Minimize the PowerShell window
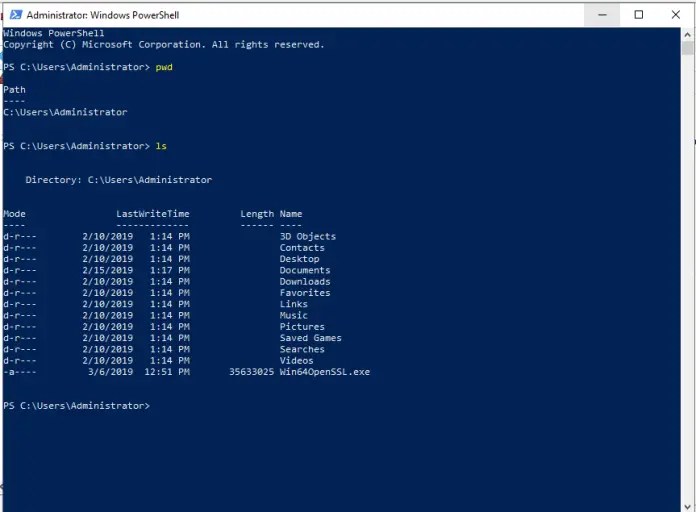 602,15
